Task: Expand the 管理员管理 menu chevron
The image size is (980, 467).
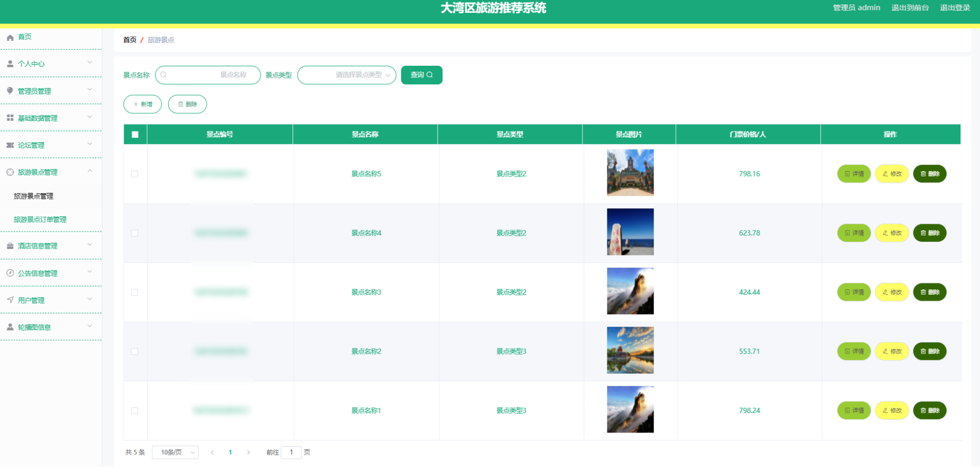Action: point(90,90)
